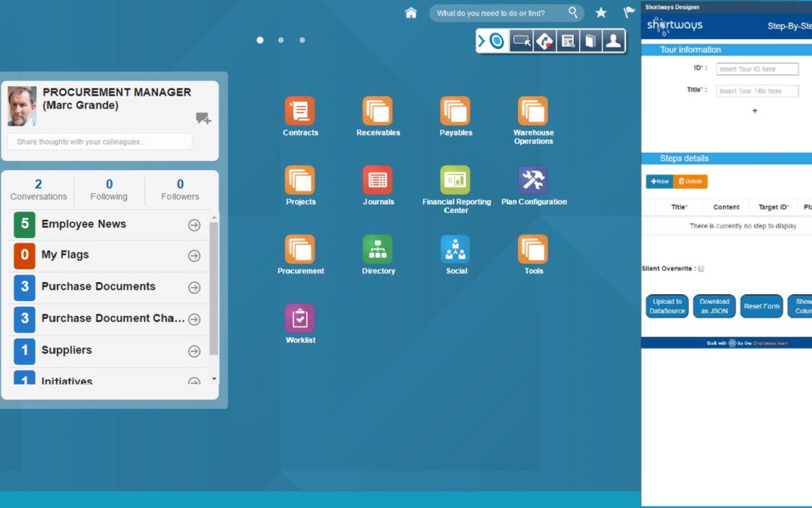Open the Followers count tab

(180, 190)
